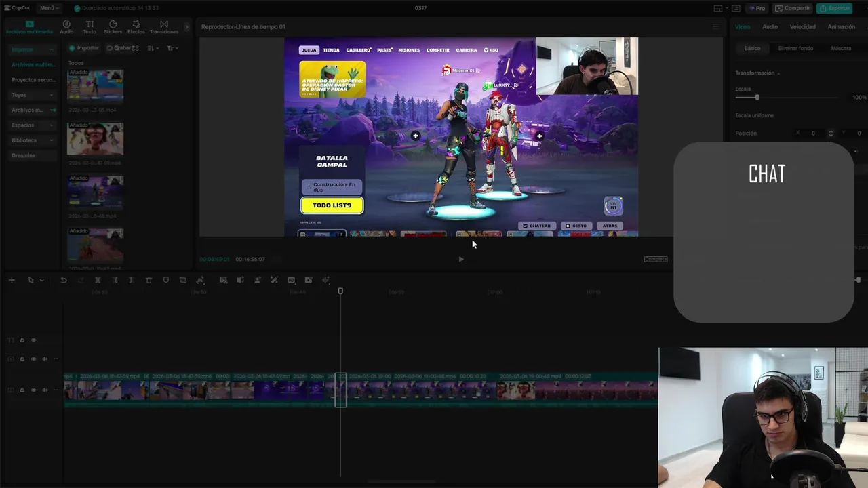Undo the last timeline action
The height and width of the screenshot is (488, 868).
(x=64, y=280)
